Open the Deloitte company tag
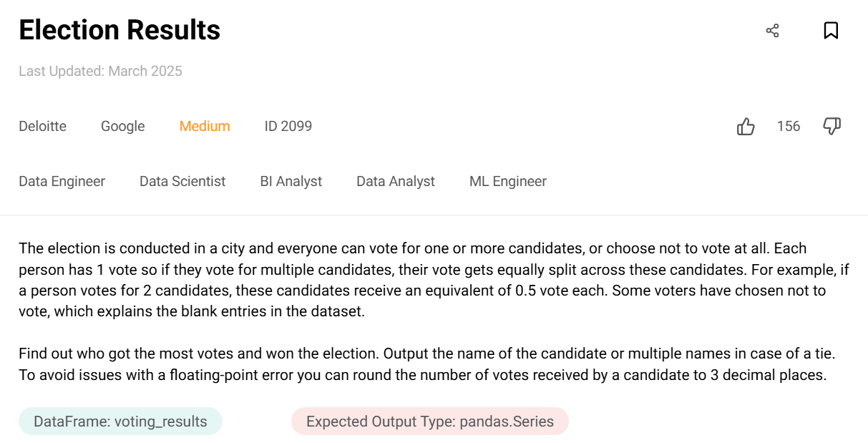Viewport: 868px width, 443px height. [42, 127]
